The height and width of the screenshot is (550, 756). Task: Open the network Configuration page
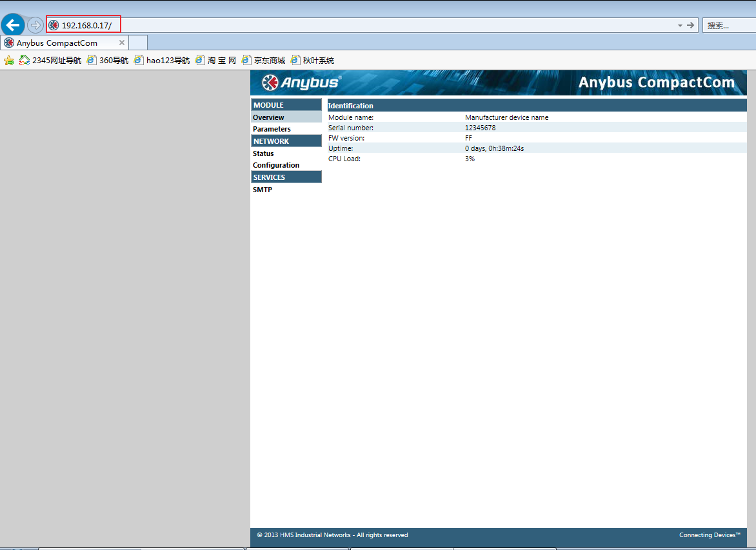point(276,165)
